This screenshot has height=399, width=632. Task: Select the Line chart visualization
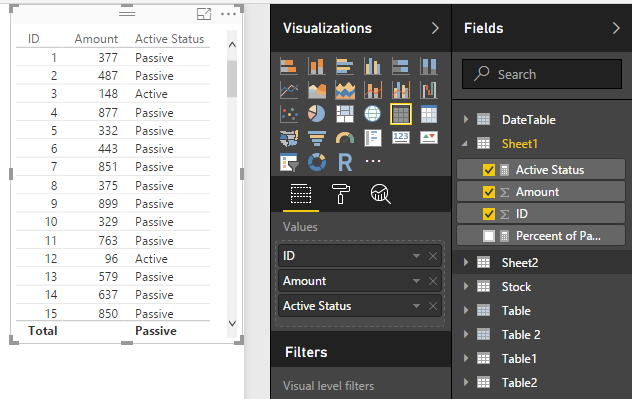289,91
